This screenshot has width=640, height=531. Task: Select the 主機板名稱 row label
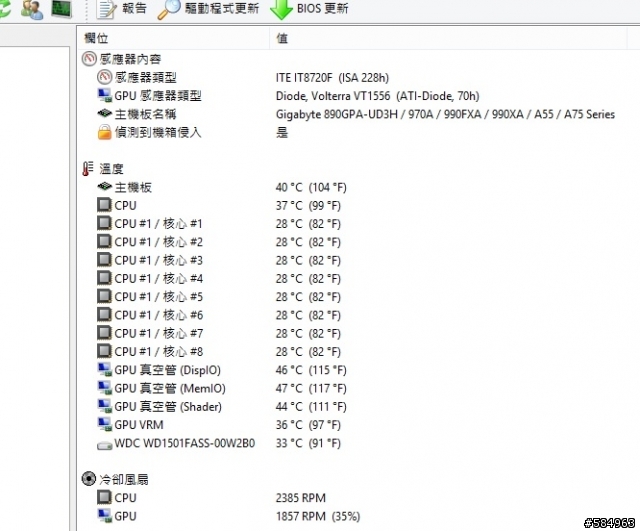click(x=146, y=114)
